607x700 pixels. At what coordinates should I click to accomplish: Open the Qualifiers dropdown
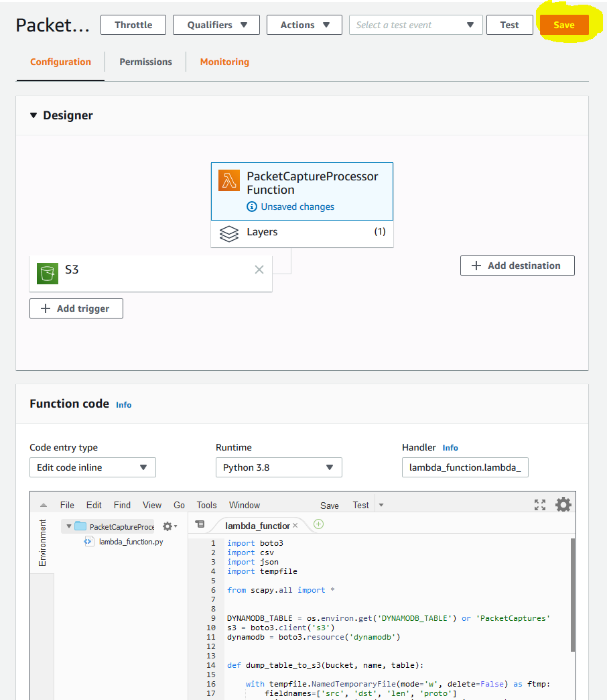[x=216, y=25]
